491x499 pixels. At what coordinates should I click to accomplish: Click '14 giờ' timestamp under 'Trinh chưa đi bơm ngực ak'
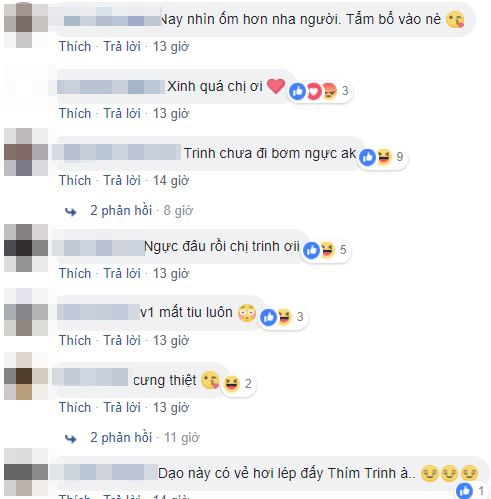pyautogui.click(x=171, y=180)
